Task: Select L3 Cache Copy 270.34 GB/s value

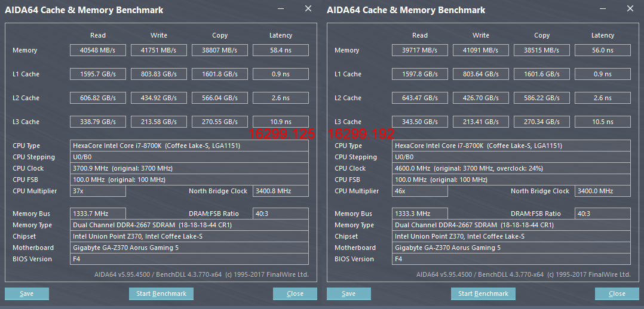Action: tap(542, 122)
